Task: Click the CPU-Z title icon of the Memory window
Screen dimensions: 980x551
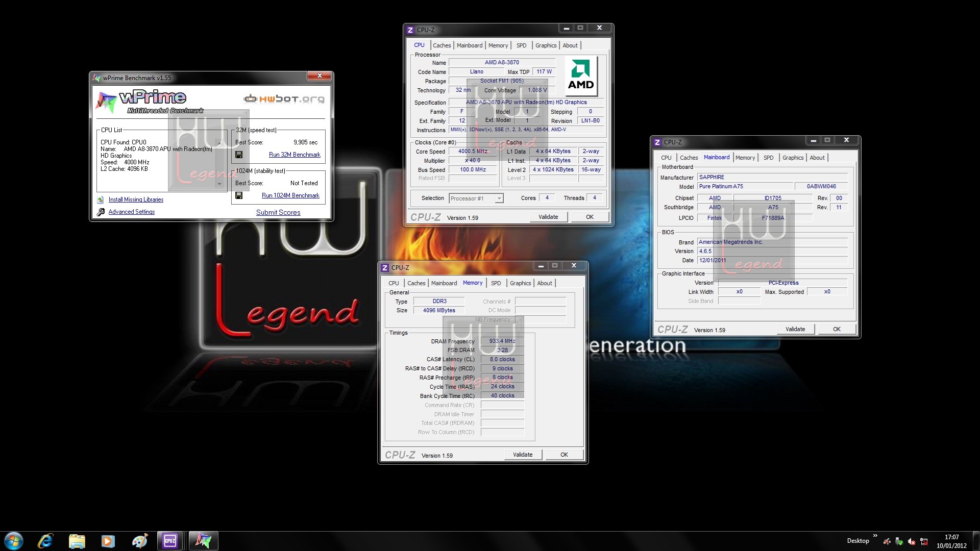Action: click(x=385, y=268)
